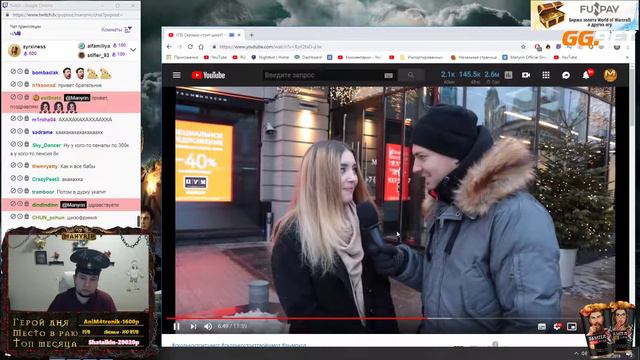Bookmark this page with the star
640x360 pixels.
(523, 47)
